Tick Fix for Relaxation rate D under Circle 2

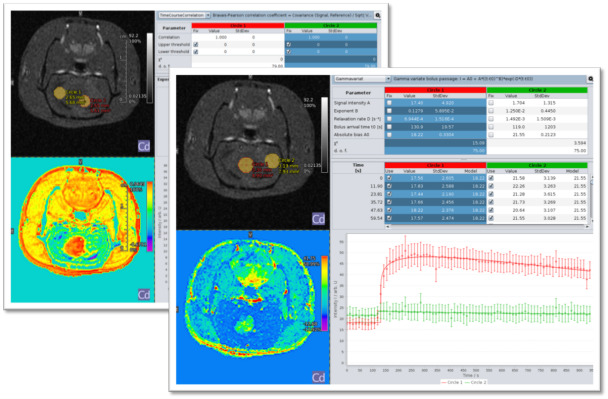[491, 119]
